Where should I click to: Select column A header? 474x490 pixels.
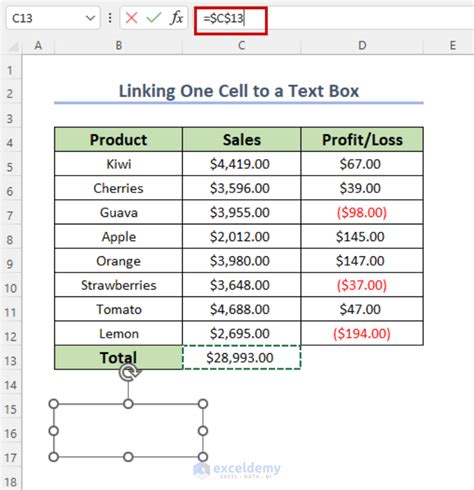(38, 46)
